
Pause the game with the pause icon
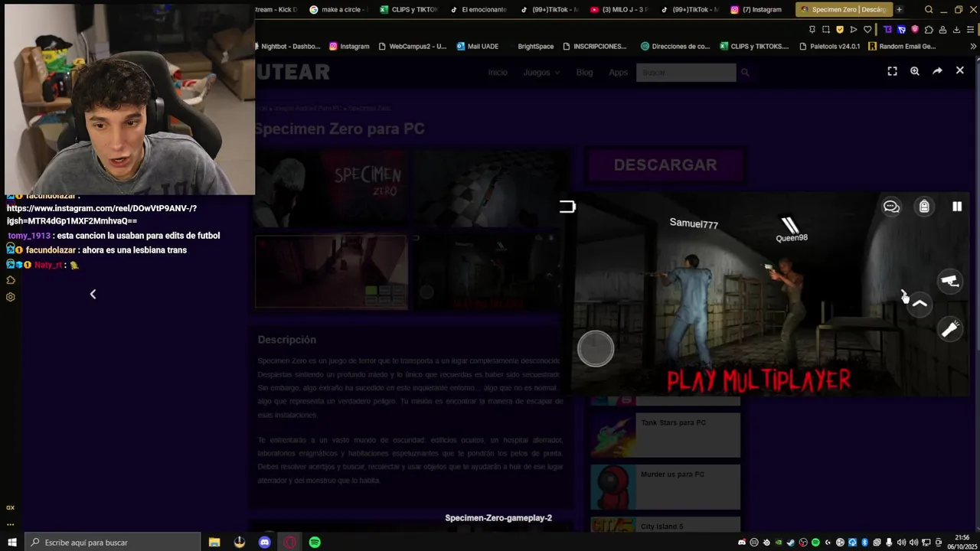point(957,207)
